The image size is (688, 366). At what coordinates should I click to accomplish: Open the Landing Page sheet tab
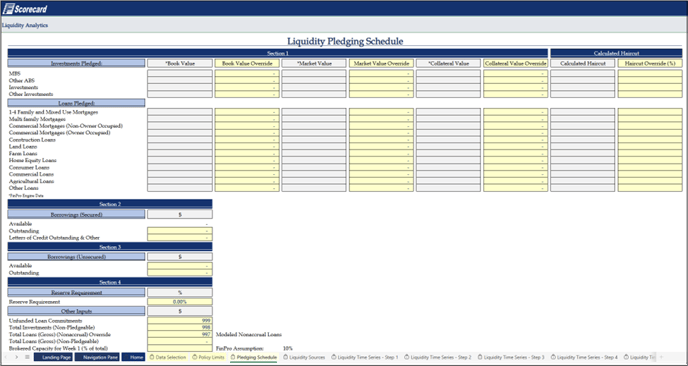coord(53,357)
